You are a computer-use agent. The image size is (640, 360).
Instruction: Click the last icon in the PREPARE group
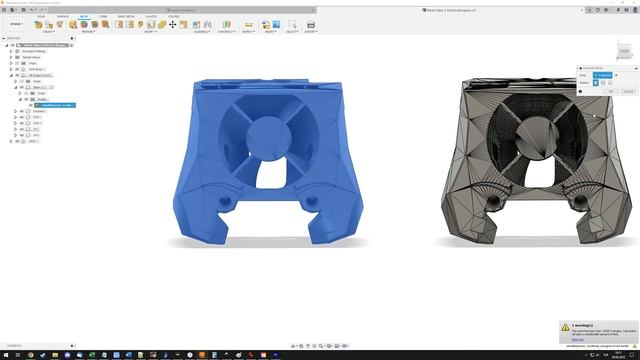pos(105,24)
